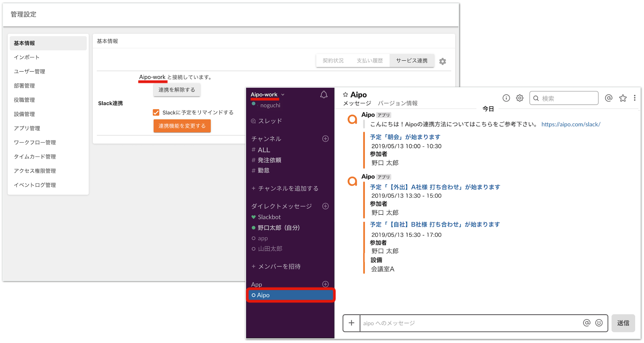The width and height of the screenshot is (644, 343).
Task: Click the first Aipo app avatar
Action: (352, 119)
